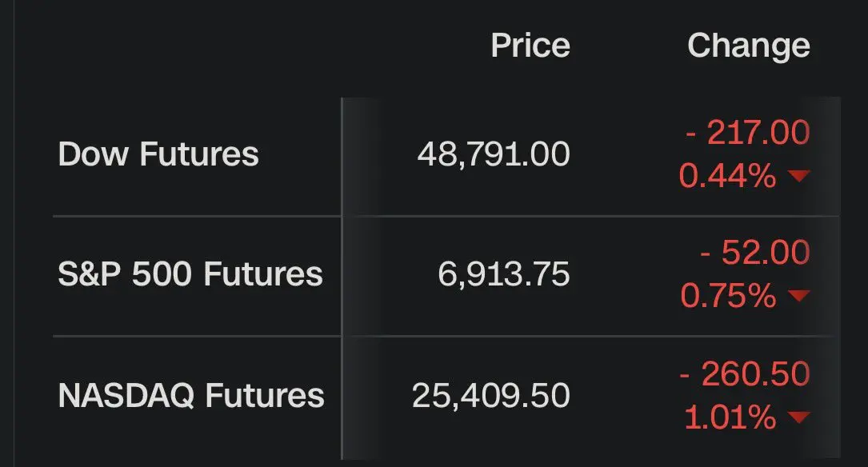Image resolution: width=868 pixels, height=467 pixels.
Task: Click the 0.75% S&P percent change
Action: (x=728, y=297)
